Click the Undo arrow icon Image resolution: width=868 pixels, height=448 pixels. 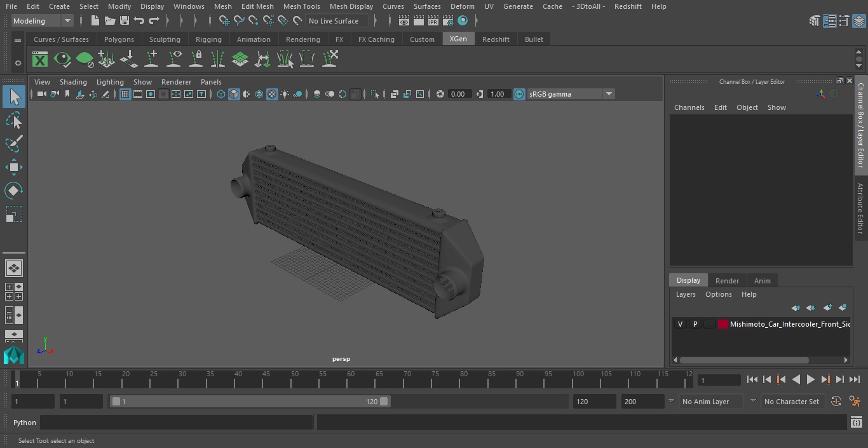[139, 21]
